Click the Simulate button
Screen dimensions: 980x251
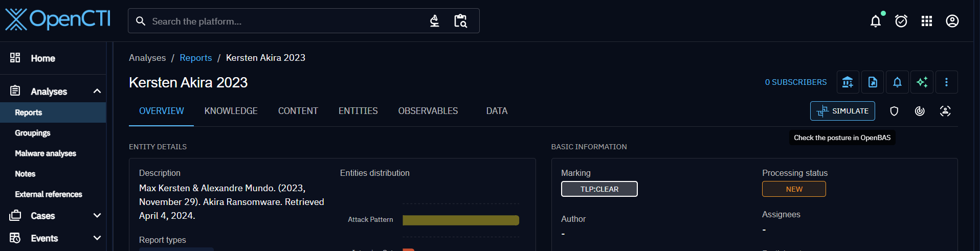point(842,111)
